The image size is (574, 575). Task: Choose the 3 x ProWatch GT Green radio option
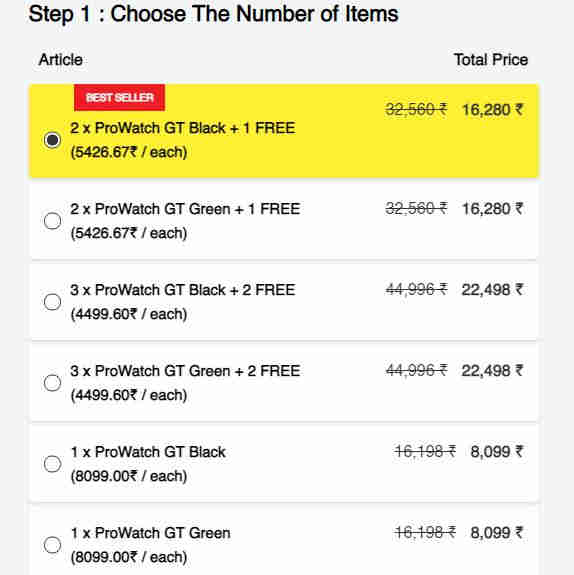[x=52, y=383]
